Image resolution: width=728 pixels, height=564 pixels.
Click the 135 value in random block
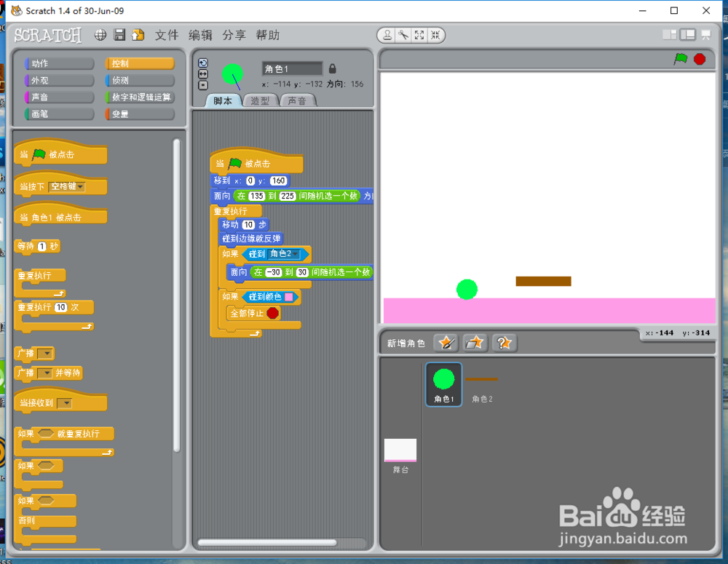click(x=257, y=196)
